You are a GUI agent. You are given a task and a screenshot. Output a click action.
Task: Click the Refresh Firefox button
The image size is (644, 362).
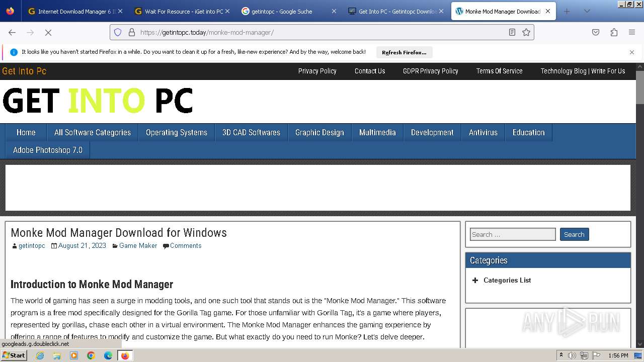[404, 52]
